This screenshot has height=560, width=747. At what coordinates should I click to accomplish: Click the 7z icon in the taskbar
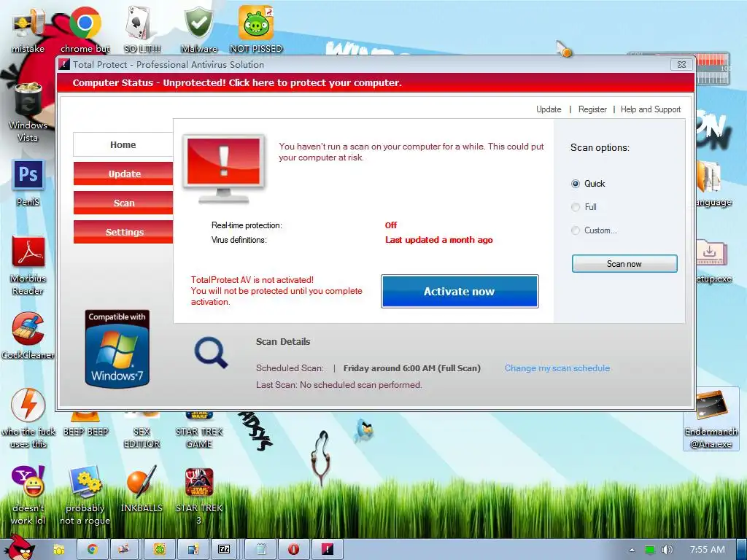click(x=224, y=549)
